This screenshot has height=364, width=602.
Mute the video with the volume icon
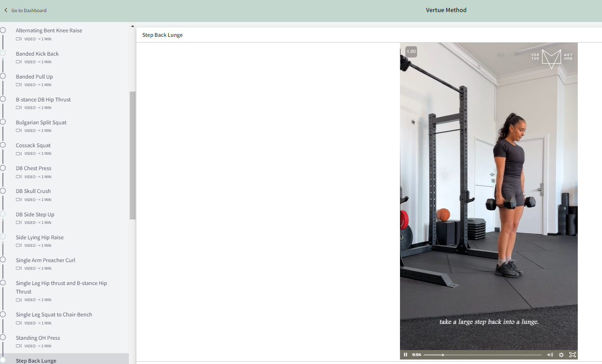[x=550, y=355]
